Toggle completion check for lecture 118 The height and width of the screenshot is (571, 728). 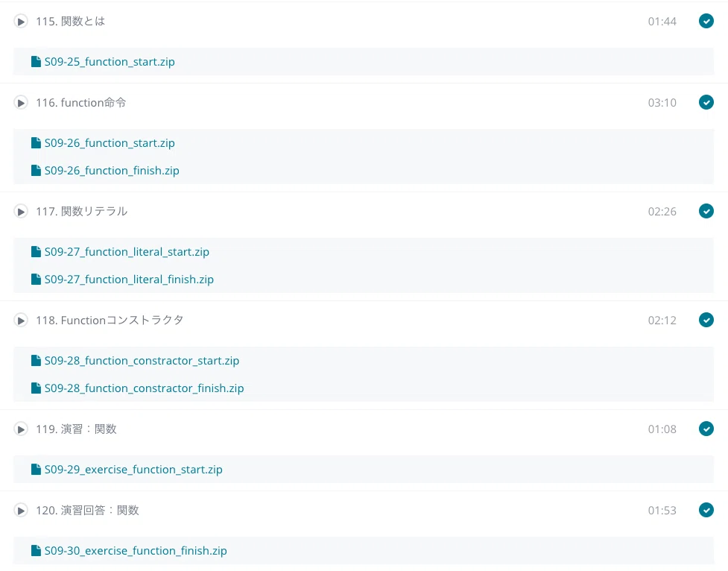[706, 320]
